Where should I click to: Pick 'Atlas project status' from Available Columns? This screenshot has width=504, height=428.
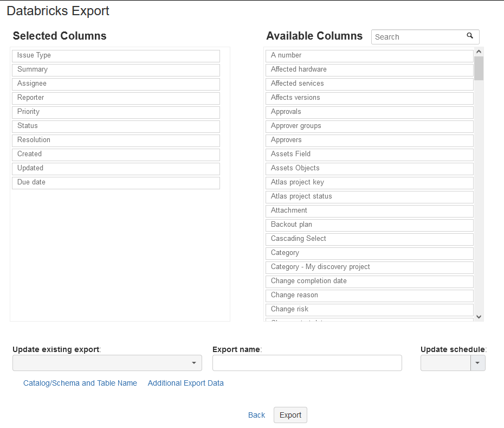point(370,197)
